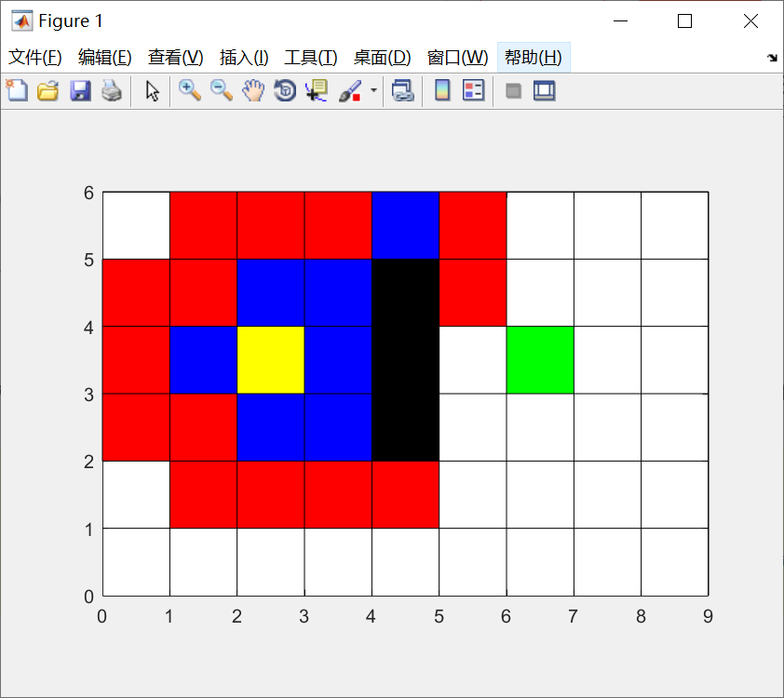Select the Edit Plot arrow tool

pyautogui.click(x=152, y=91)
